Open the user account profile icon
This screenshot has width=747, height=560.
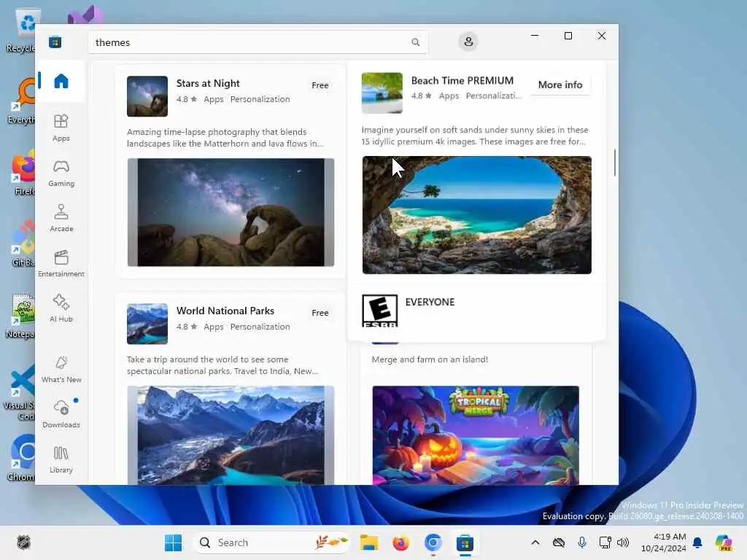[x=468, y=42]
